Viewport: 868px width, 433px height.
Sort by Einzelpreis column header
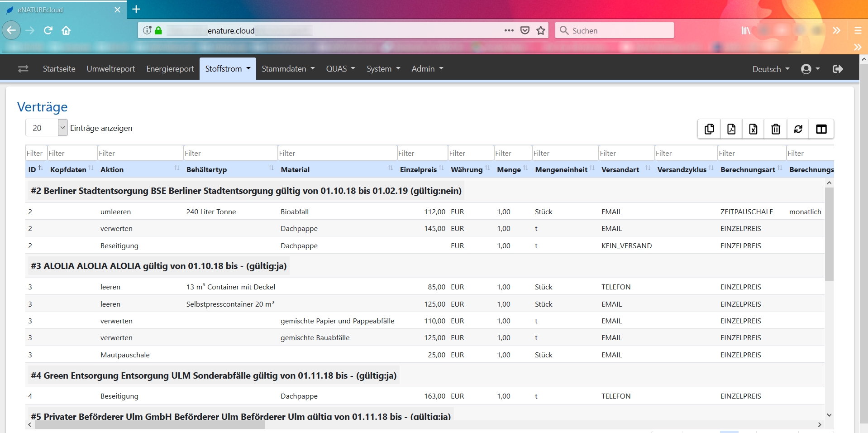[x=422, y=169]
